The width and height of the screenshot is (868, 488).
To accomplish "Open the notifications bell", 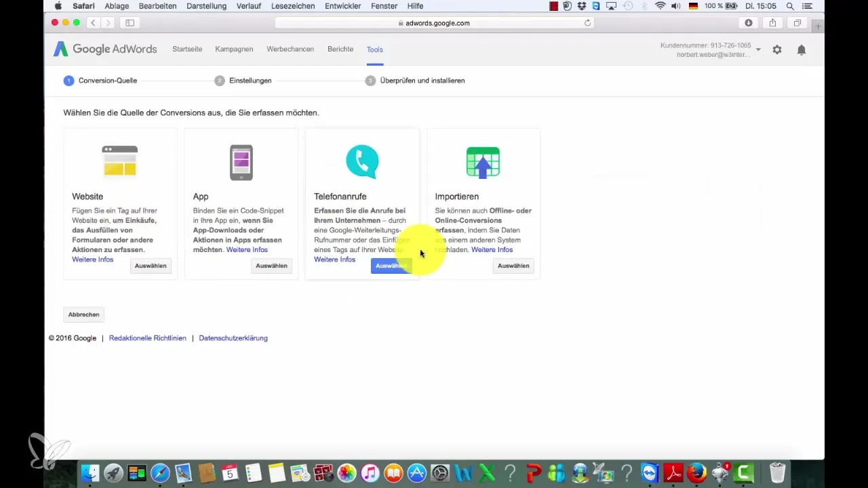I will [802, 49].
